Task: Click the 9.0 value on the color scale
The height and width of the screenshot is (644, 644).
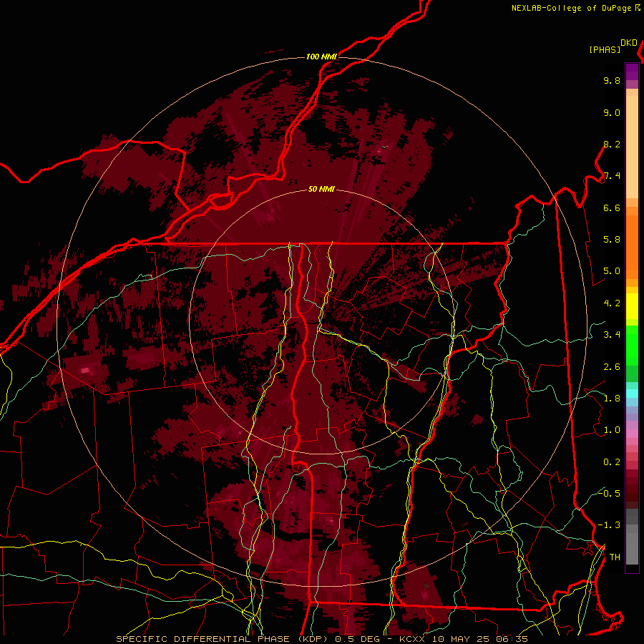Action: click(x=612, y=112)
